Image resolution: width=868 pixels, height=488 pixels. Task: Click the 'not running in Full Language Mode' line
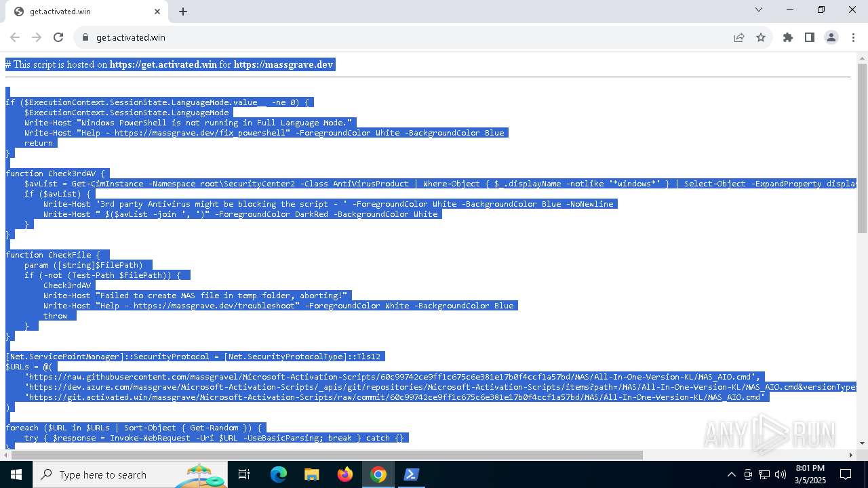click(x=189, y=123)
